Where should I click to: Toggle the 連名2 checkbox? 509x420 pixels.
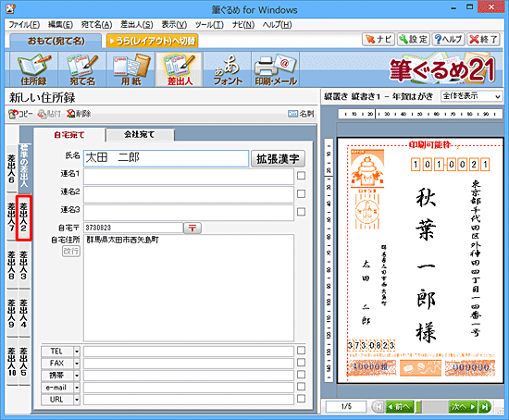tap(302, 193)
